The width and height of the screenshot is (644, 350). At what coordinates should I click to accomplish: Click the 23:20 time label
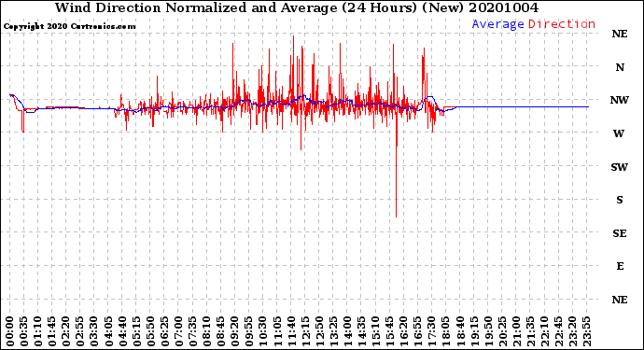tap(573, 331)
